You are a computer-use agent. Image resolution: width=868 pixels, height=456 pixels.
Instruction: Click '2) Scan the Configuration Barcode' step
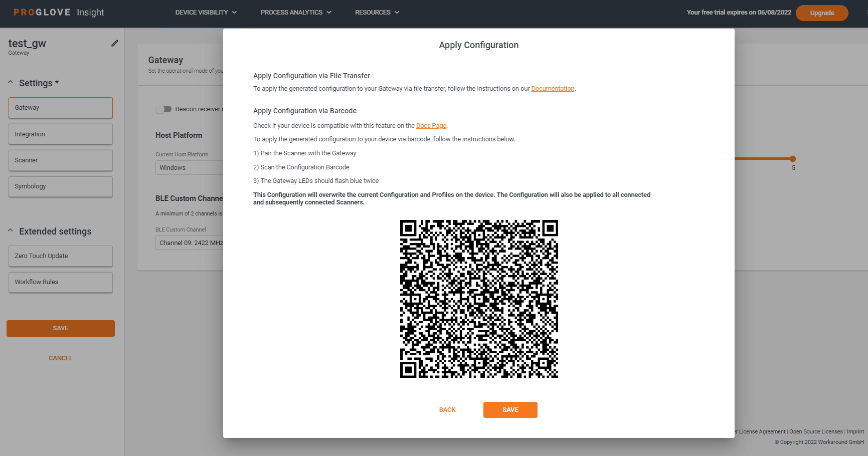302,167
